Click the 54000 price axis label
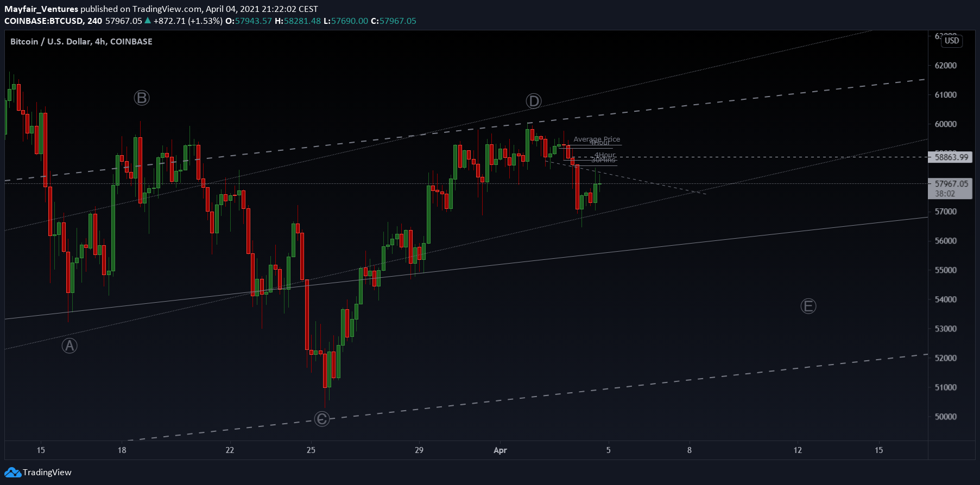This screenshot has height=485, width=980. [x=946, y=299]
